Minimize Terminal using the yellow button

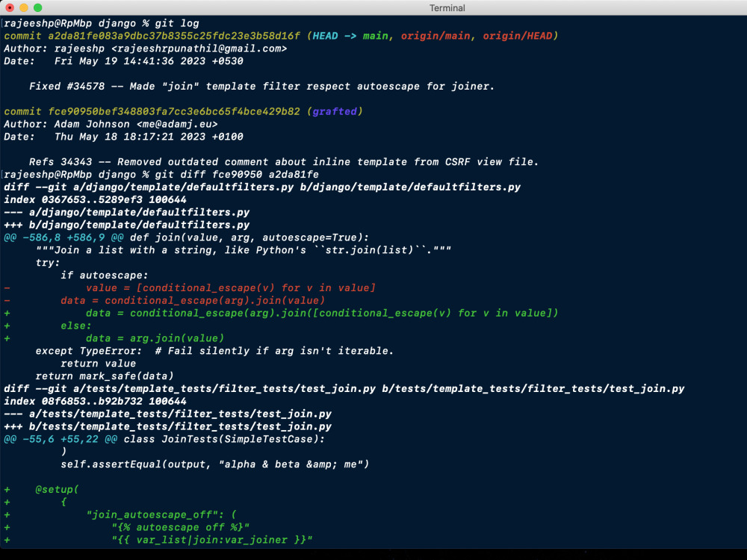click(x=24, y=7)
